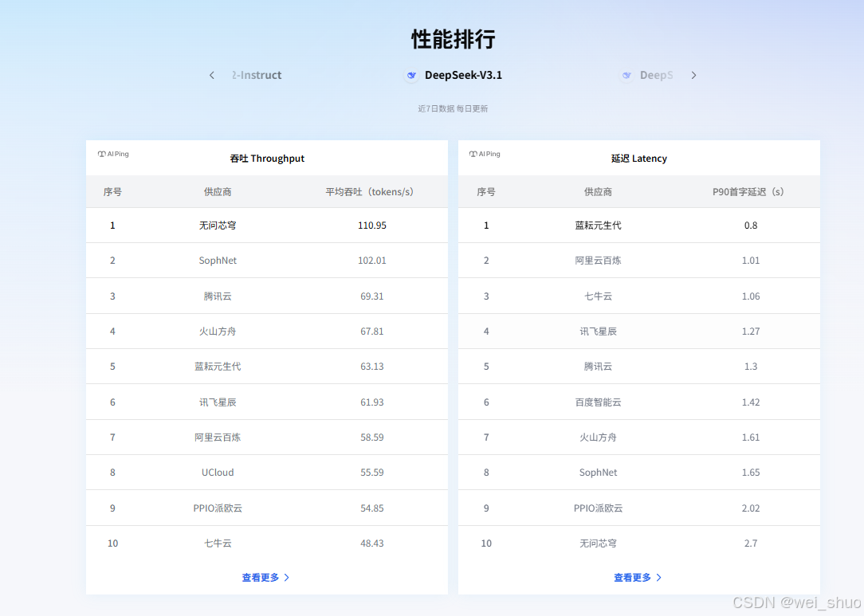Open 查看更多 under Latency table
The width and height of the screenshot is (864, 616).
tap(638, 578)
